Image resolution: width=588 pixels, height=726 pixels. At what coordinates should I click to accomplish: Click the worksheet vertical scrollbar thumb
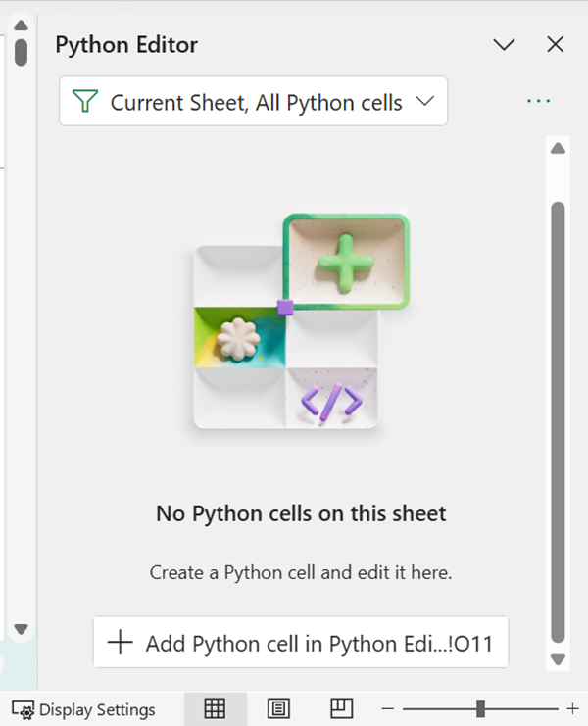pos(22,51)
